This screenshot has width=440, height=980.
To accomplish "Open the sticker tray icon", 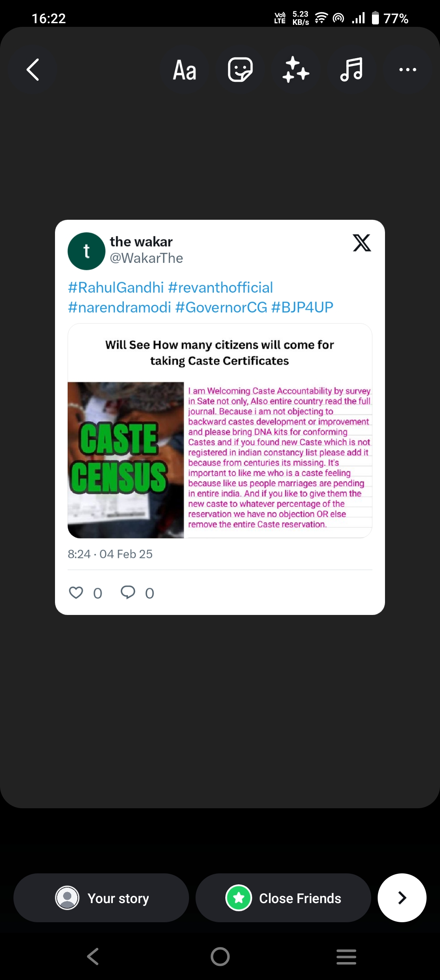I will pyautogui.click(x=240, y=70).
